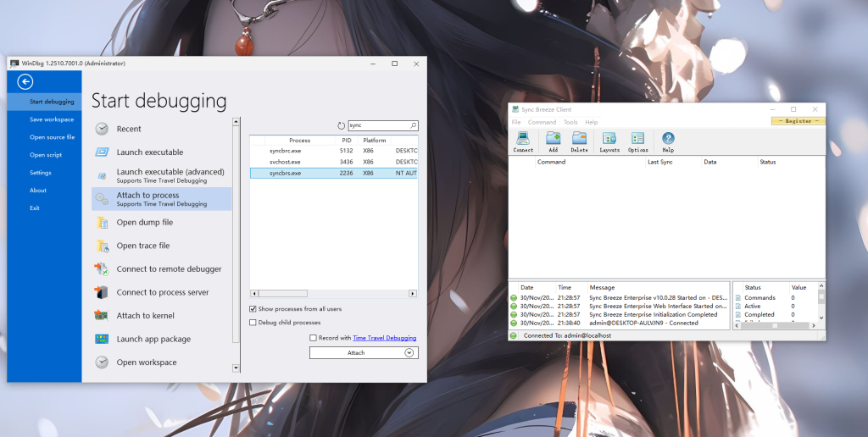Click right arrow of process list scrollbar
Image resolution: width=868 pixels, height=437 pixels.
click(413, 293)
